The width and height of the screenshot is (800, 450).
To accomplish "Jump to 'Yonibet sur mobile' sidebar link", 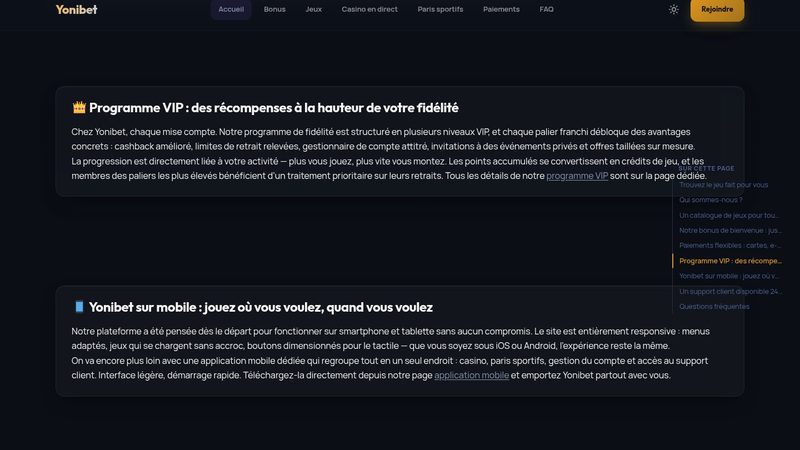I will [x=729, y=276].
